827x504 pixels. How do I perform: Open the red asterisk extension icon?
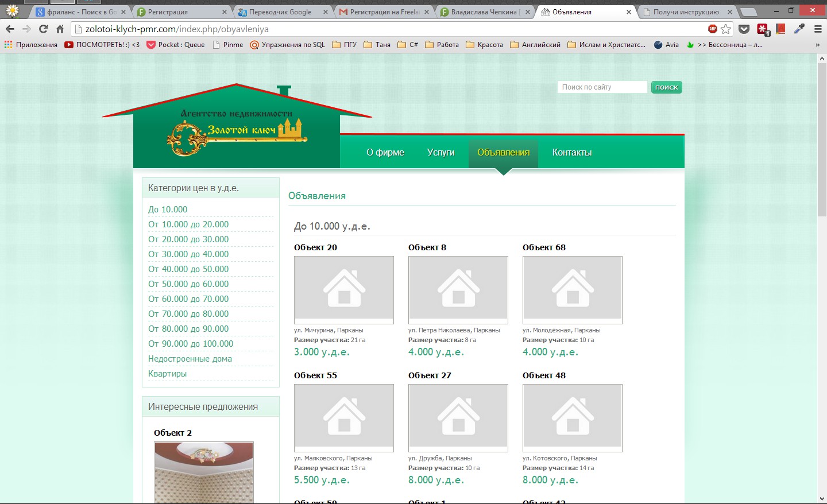click(x=763, y=29)
